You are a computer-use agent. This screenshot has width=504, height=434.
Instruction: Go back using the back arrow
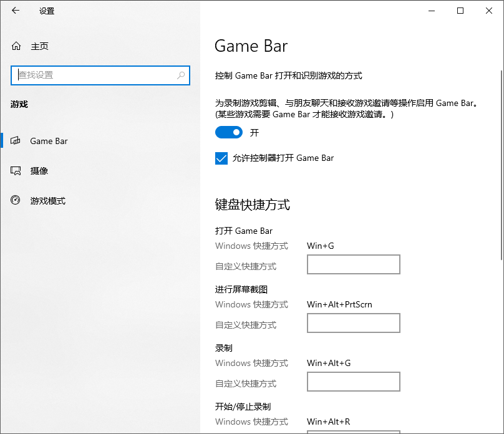(16, 11)
